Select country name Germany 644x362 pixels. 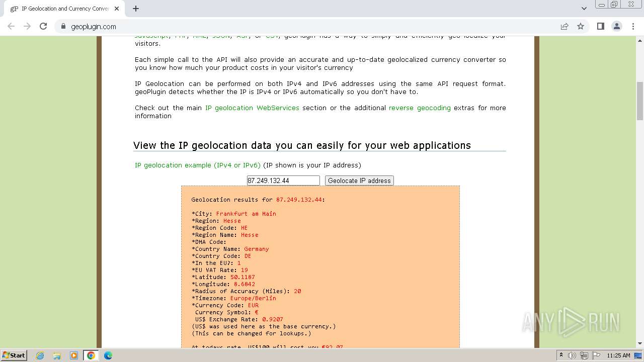point(257,249)
